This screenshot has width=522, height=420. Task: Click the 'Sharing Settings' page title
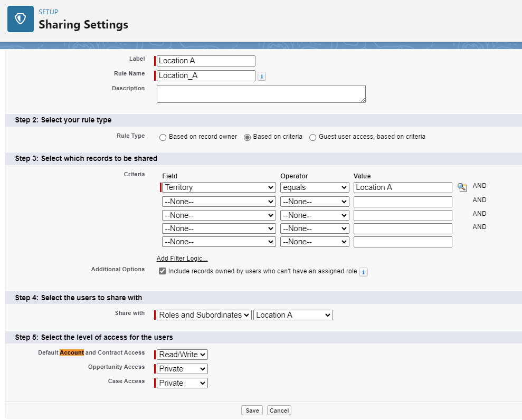(83, 25)
